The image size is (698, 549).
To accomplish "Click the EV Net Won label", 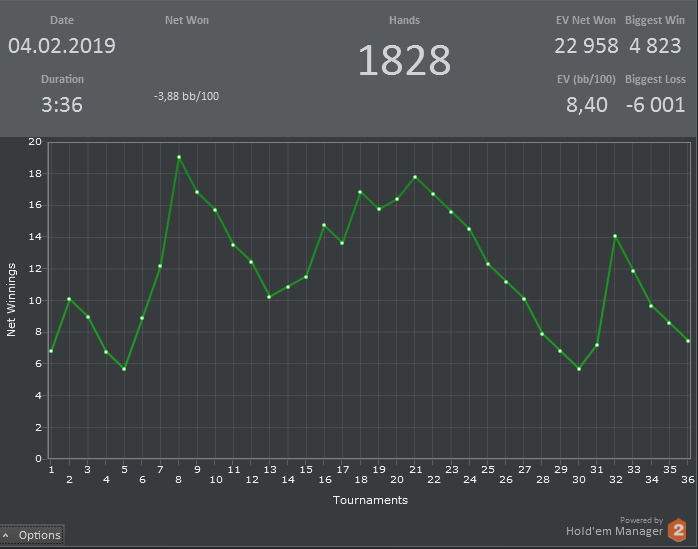I will pos(586,20).
